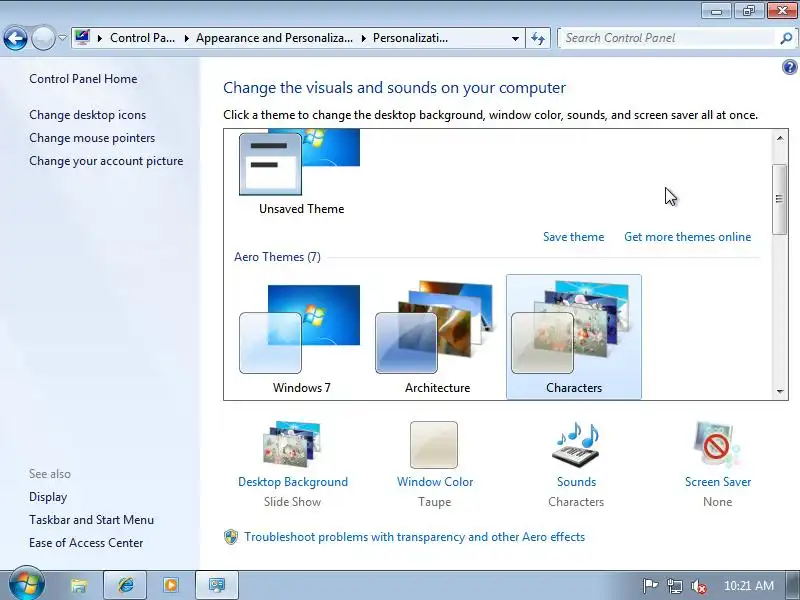Screen dimensions: 800x600
Task: Open the Desktop Background slide show icon
Action: click(292, 445)
